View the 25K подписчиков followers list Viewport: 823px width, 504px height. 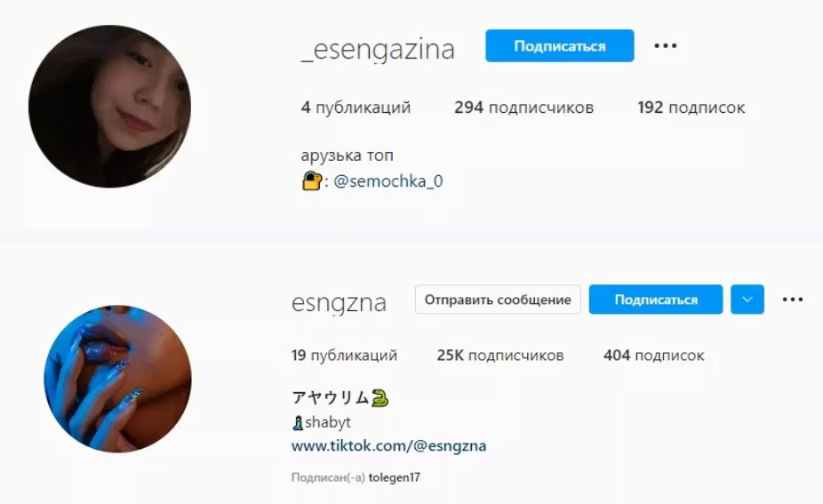point(500,356)
